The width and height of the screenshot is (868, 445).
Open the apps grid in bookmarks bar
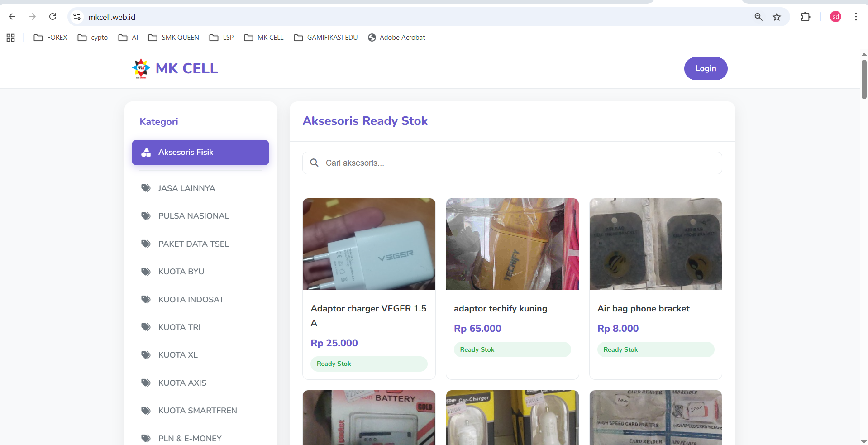coord(11,38)
